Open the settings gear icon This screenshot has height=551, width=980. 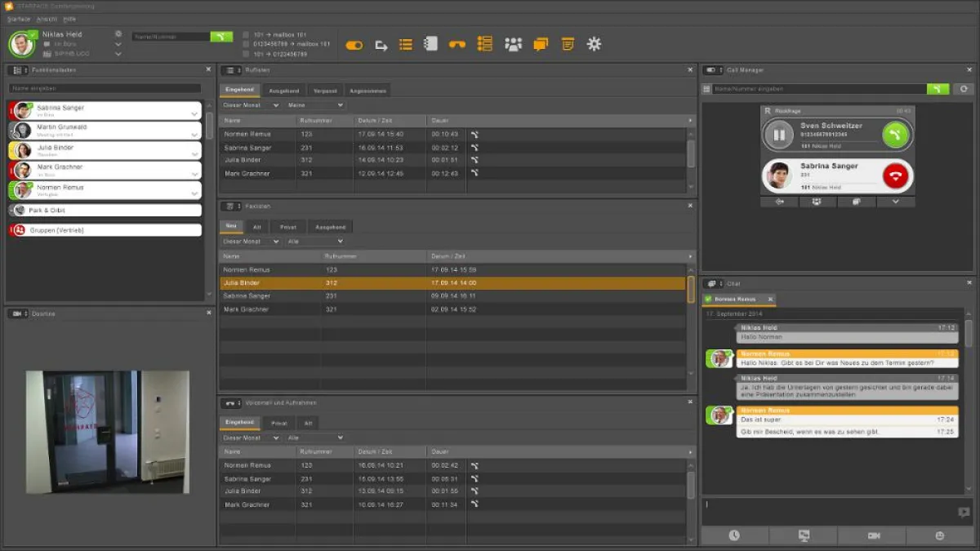[x=593, y=43]
